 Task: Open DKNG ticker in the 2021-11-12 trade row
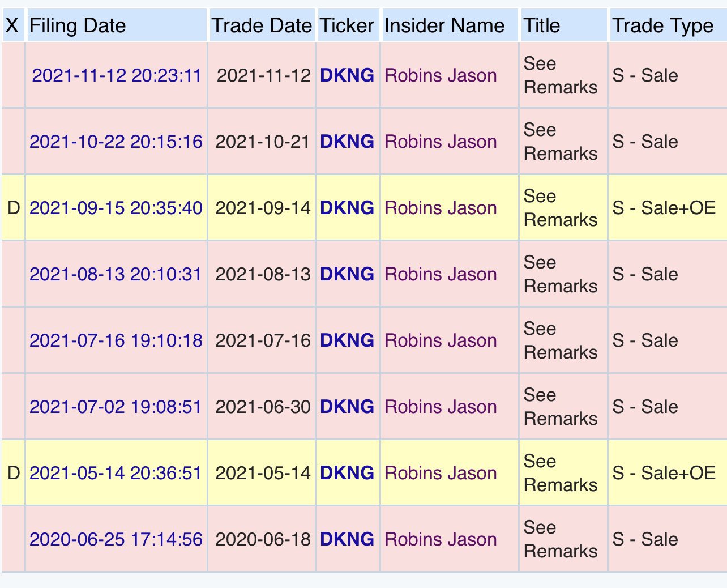pyautogui.click(x=347, y=75)
